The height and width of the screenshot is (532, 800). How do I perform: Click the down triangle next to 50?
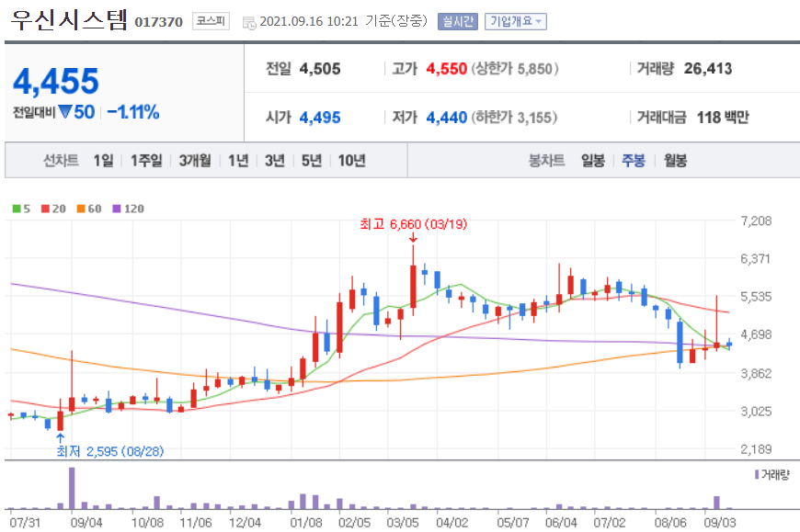click(x=64, y=111)
